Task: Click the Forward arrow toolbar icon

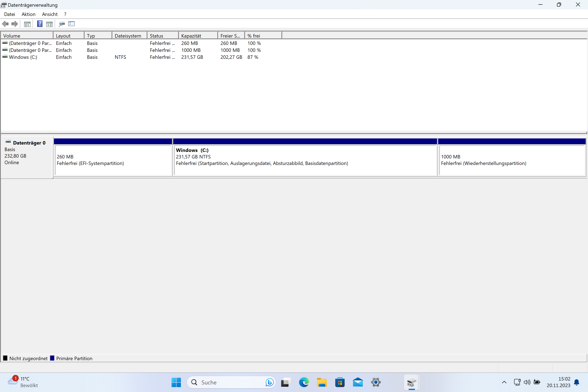Action: click(x=15, y=24)
